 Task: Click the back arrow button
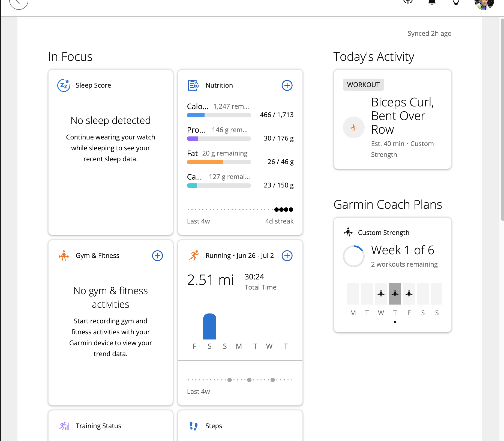click(19, 2)
